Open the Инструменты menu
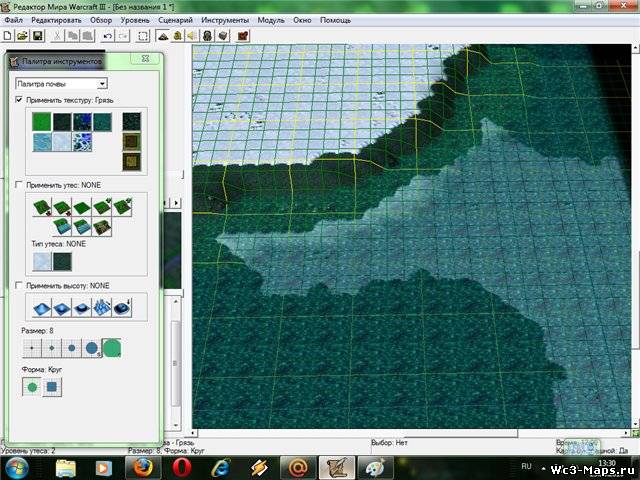 (x=226, y=20)
